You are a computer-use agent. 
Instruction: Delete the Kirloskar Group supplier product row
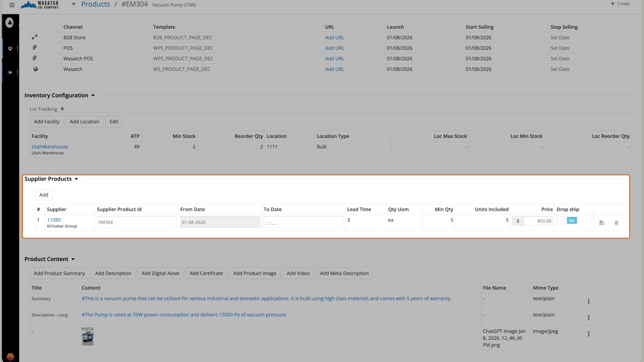point(616,223)
